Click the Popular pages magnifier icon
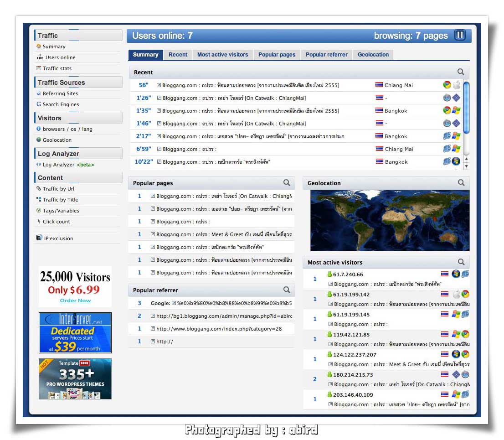Screen dimensions: 504x440 pyautogui.click(x=287, y=183)
